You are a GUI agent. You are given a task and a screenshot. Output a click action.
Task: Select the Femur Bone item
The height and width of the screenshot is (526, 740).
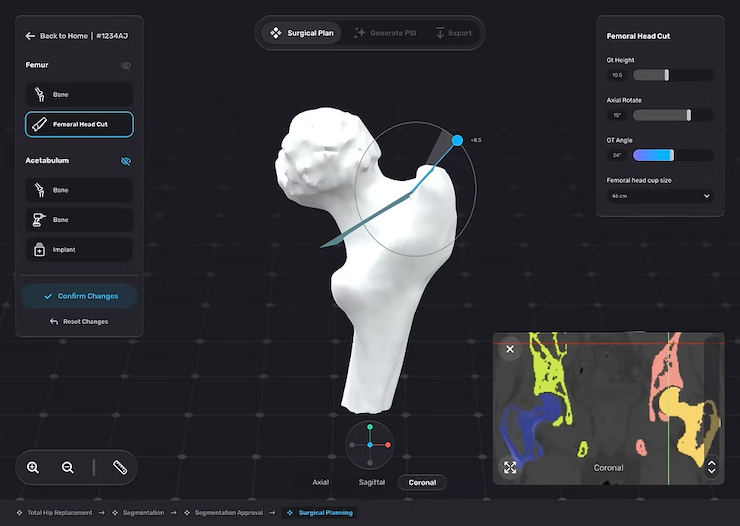(x=79, y=94)
